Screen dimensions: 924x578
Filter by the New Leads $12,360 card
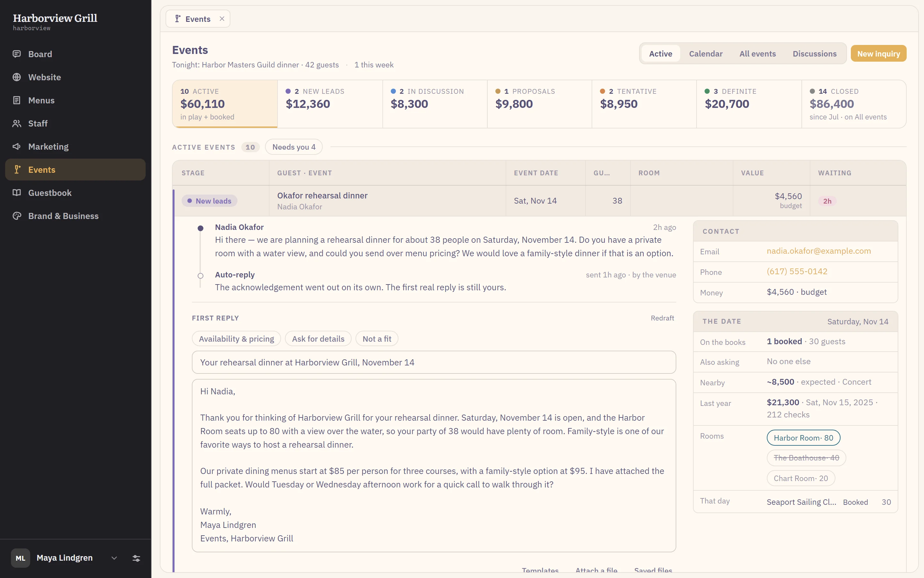pyautogui.click(x=330, y=104)
